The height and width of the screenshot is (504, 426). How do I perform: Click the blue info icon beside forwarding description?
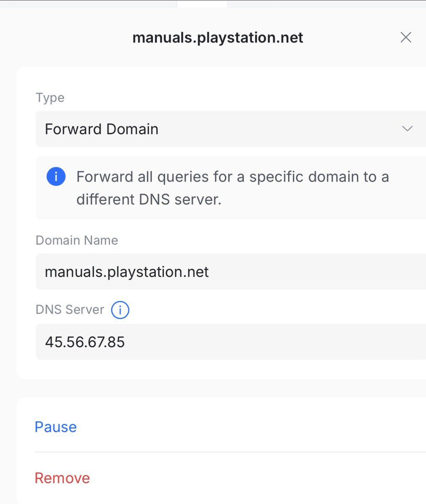pos(56,177)
